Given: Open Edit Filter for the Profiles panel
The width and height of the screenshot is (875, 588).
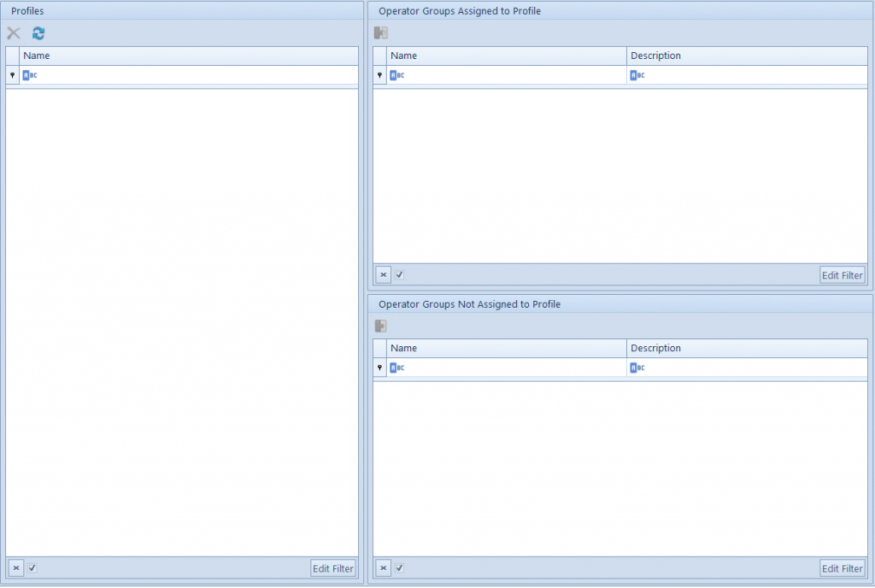Looking at the screenshot, I should [332, 567].
